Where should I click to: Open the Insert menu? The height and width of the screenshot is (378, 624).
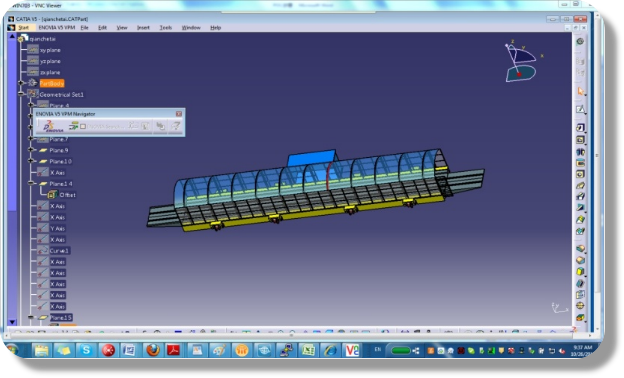pyautogui.click(x=143, y=27)
